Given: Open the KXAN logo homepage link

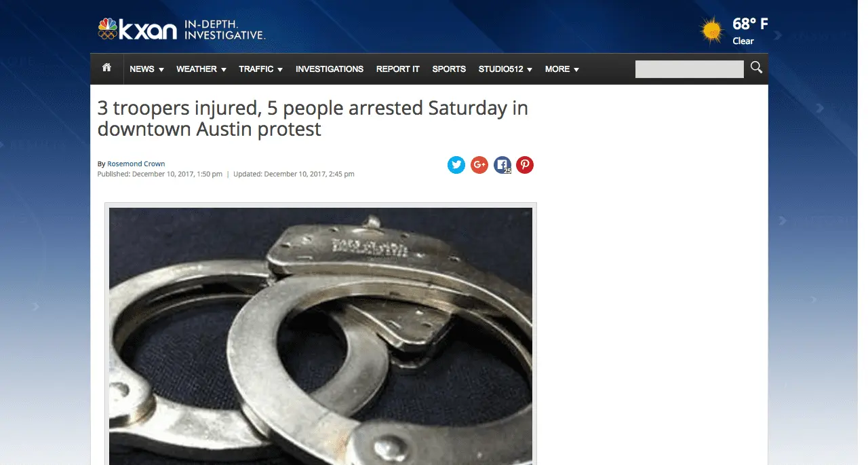Looking at the screenshot, I should point(138,29).
